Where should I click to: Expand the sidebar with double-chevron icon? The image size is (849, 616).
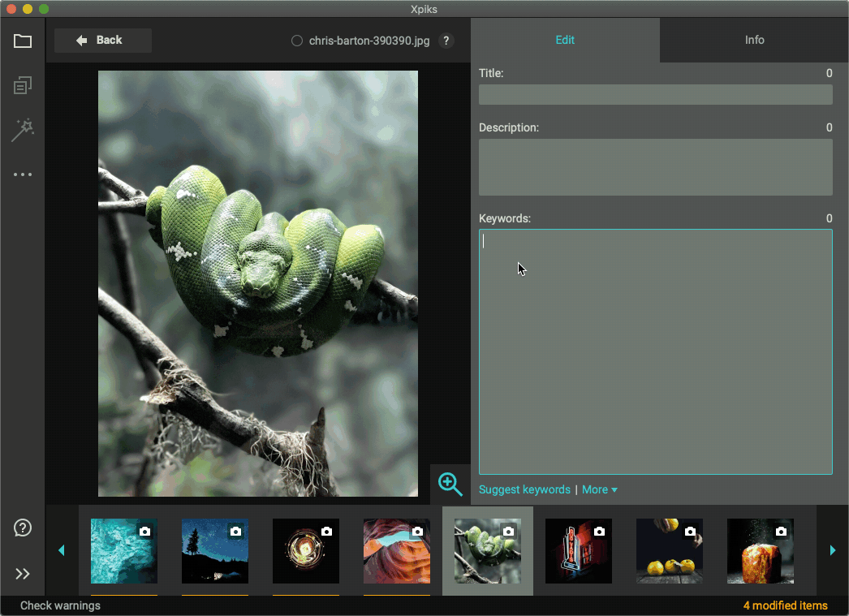pyautogui.click(x=23, y=574)
